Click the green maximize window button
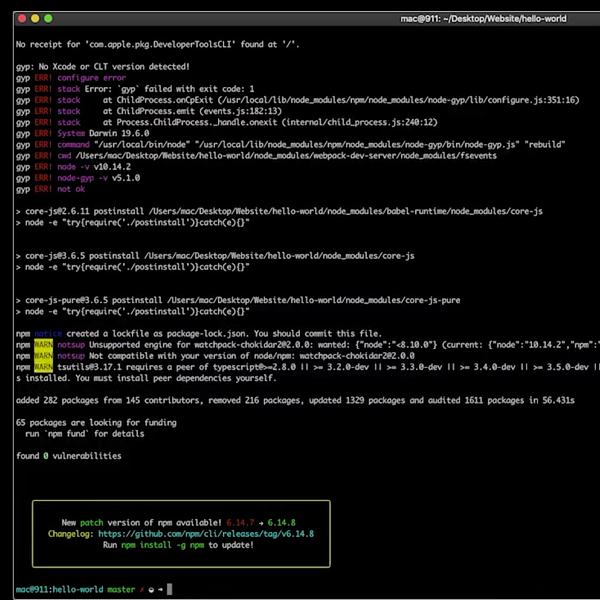Viewport: 600px width, 600px height. [x=47, y=19]
